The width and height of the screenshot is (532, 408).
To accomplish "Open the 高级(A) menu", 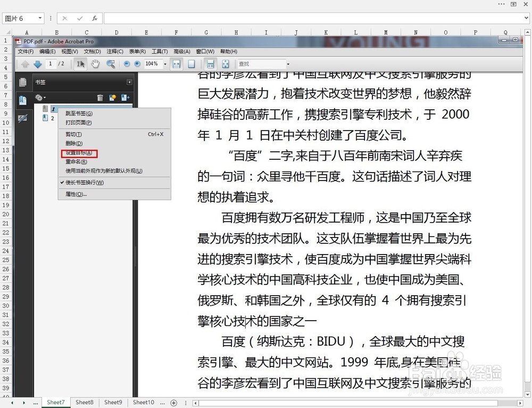I will (x=182, y=52).
